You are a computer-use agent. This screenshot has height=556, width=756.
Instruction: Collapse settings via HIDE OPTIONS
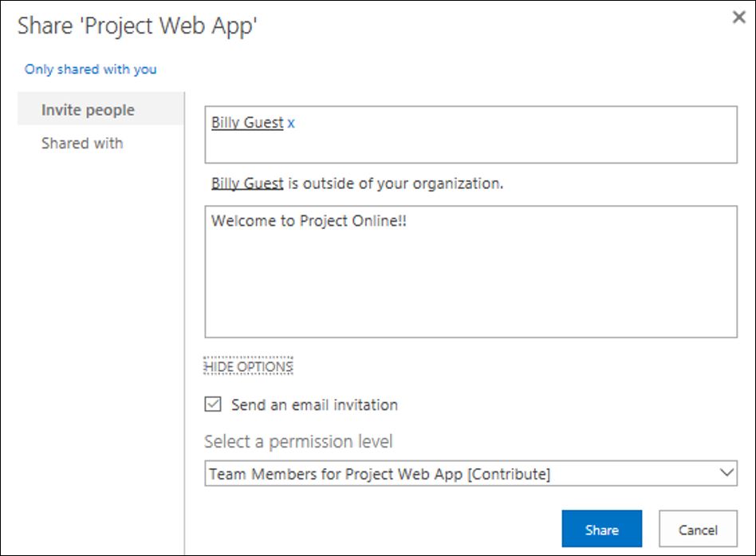pos(248,367)
